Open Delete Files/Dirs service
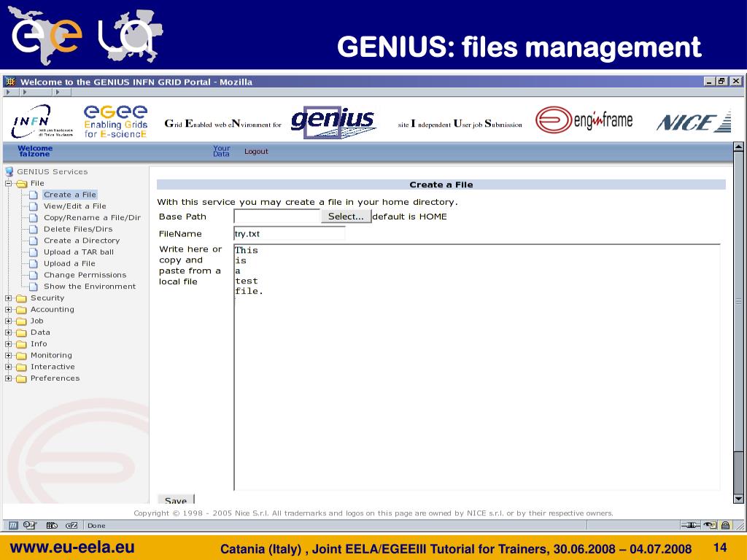 78,229
